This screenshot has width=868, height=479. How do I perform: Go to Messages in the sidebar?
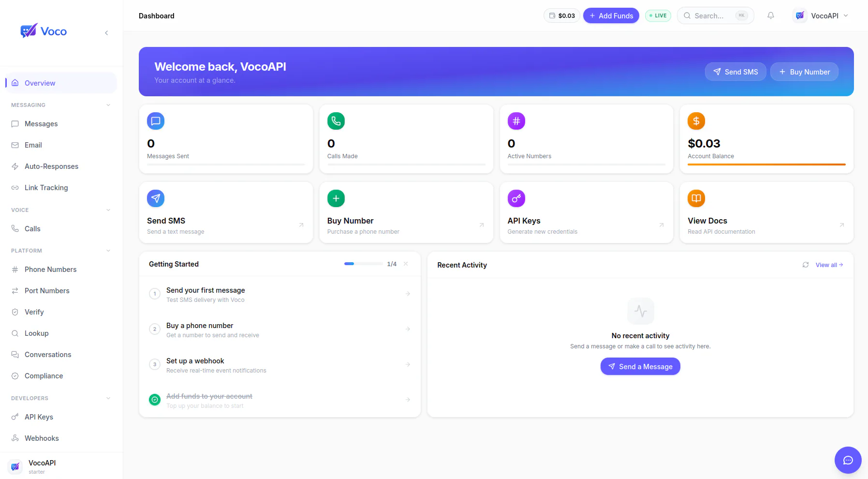[x=61, y=124]
